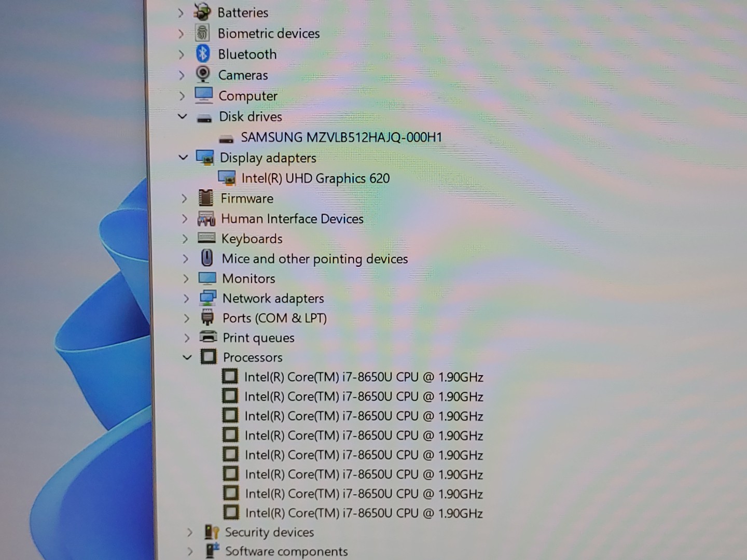The image size is (747, 560).
Task: Click the Cameras webcam icon
Action: pos(203,74)
